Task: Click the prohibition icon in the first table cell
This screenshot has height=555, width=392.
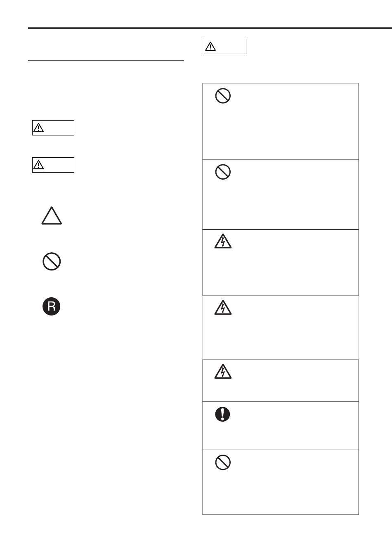Action: point(223,96)
